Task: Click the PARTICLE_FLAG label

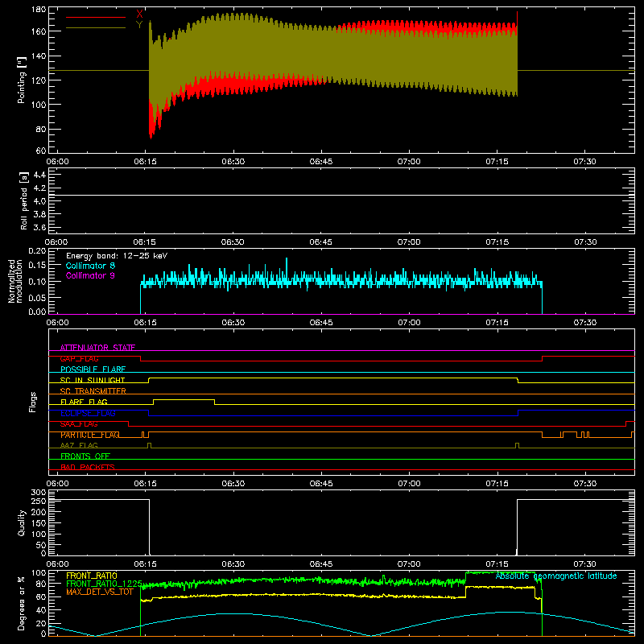Action: click(90, 435)
